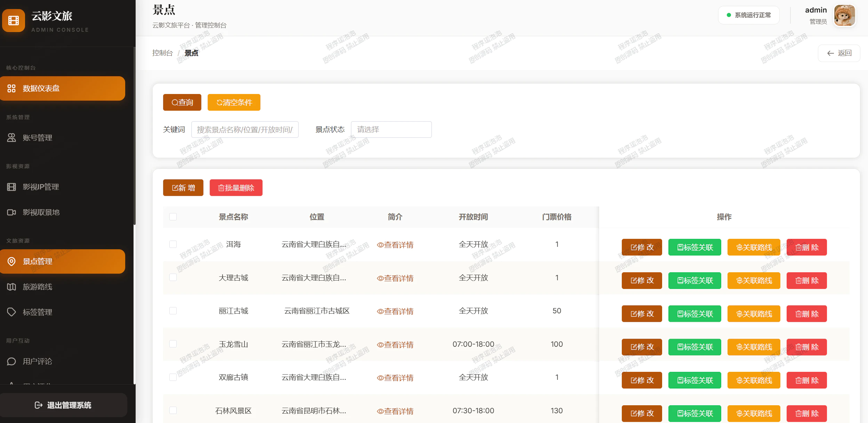Click the edit icon on 洱海 修改 button
The image size is (868, 423).
point(634,248)
